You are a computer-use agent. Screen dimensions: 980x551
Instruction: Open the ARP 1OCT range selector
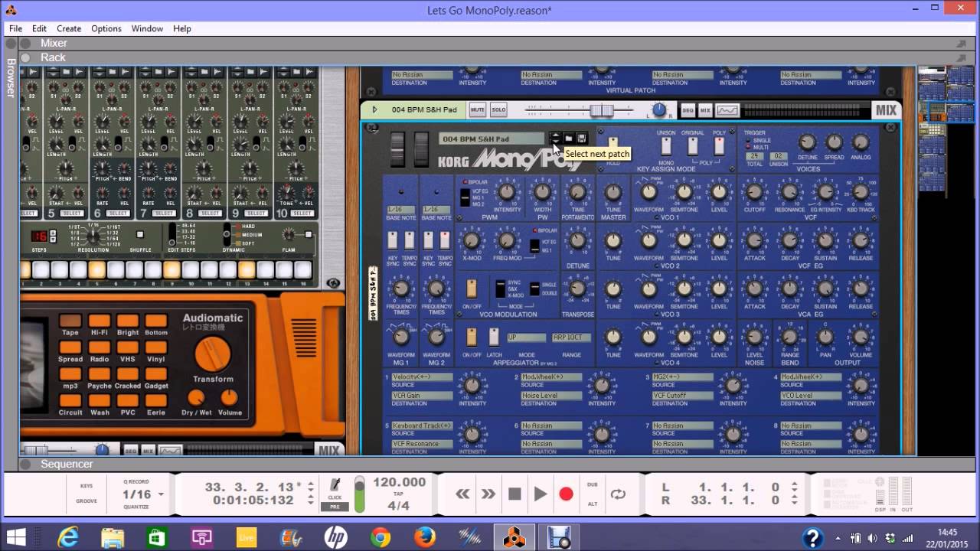click(x=571, y=337)
